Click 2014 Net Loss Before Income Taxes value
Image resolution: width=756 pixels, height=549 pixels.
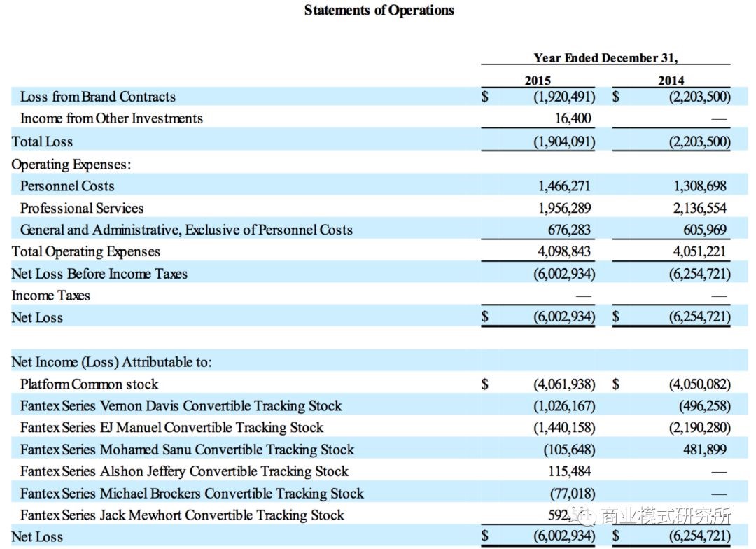(699, 274)
